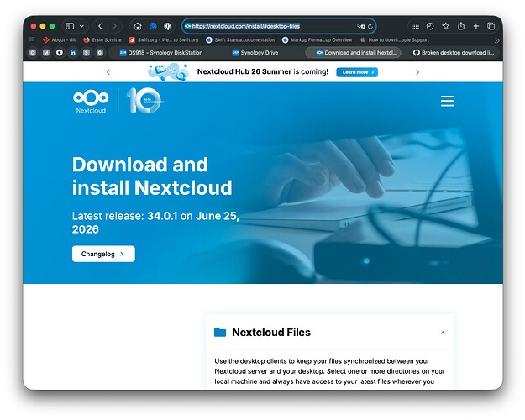Show the start page grid icon
The width and height of the screenshot is (525, 420).
point(415,26)
